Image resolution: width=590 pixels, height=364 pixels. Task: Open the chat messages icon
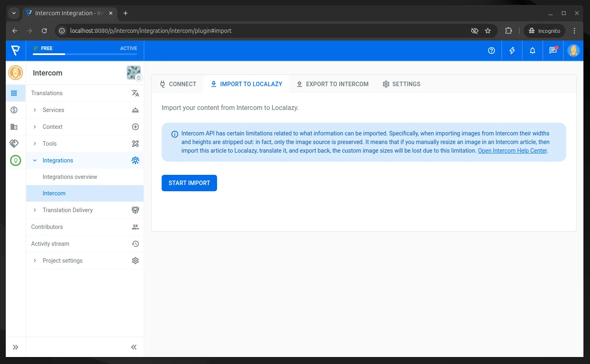[553, 50]
